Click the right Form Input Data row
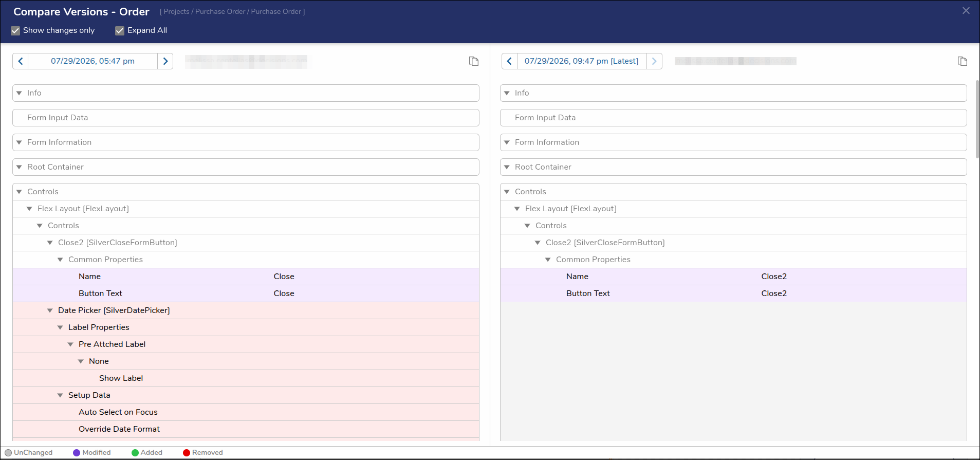 (x=733, y=118)
